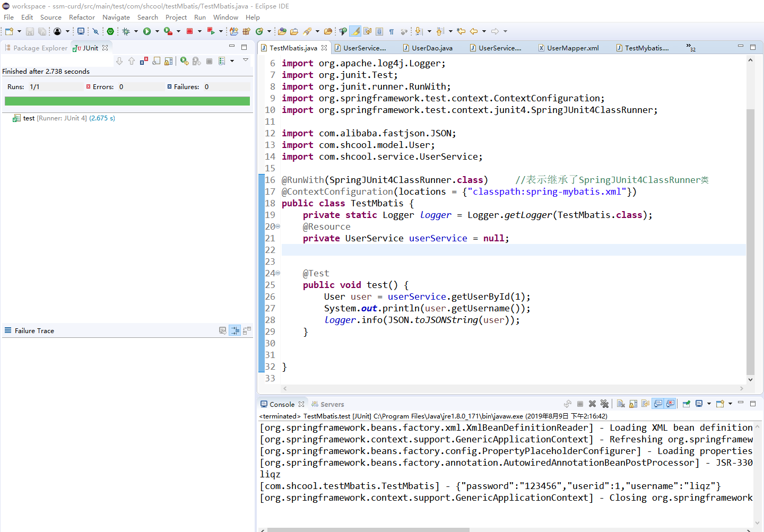The height and width of the screenshot is (532, 764).
Task: Click the Skip All Breakpoints icon
Action: click(96, 32)
